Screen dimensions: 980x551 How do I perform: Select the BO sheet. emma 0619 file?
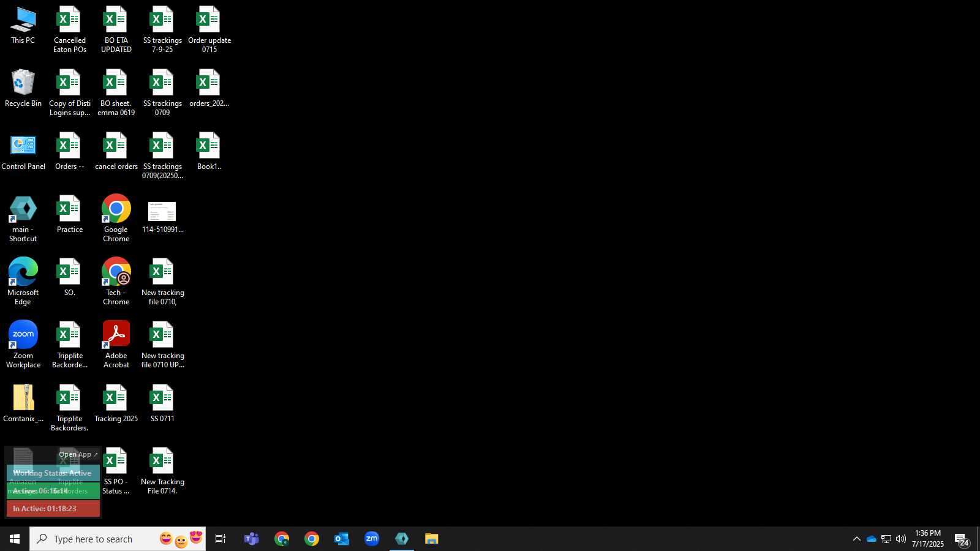[116, 93]
